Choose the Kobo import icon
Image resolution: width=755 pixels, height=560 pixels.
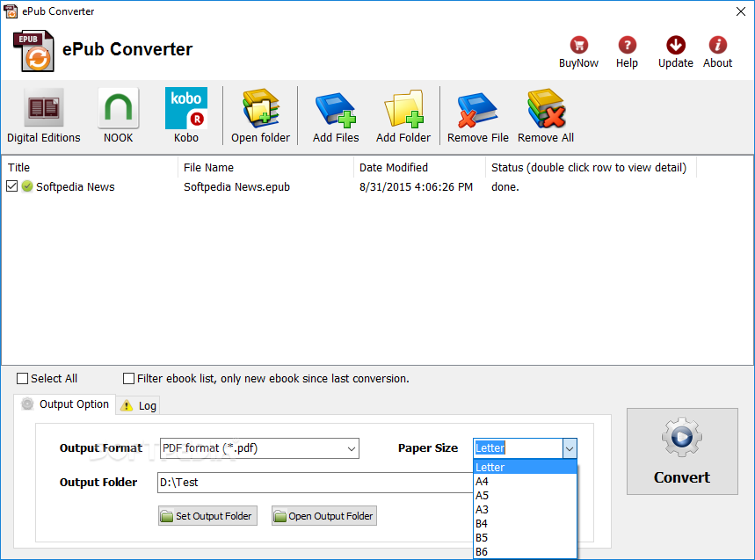[x=185, y=115]
